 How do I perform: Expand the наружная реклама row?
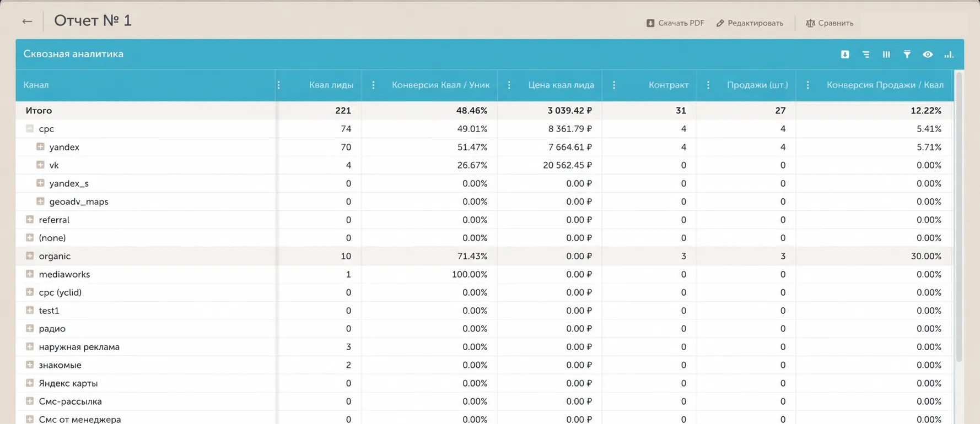point(30,346)
